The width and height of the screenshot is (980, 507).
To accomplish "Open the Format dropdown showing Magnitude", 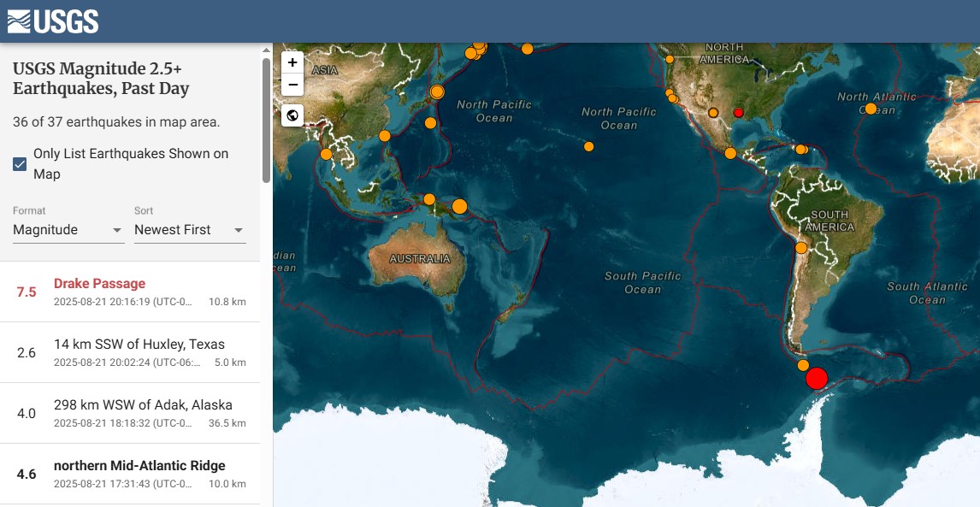I will (x=68, y=229).
